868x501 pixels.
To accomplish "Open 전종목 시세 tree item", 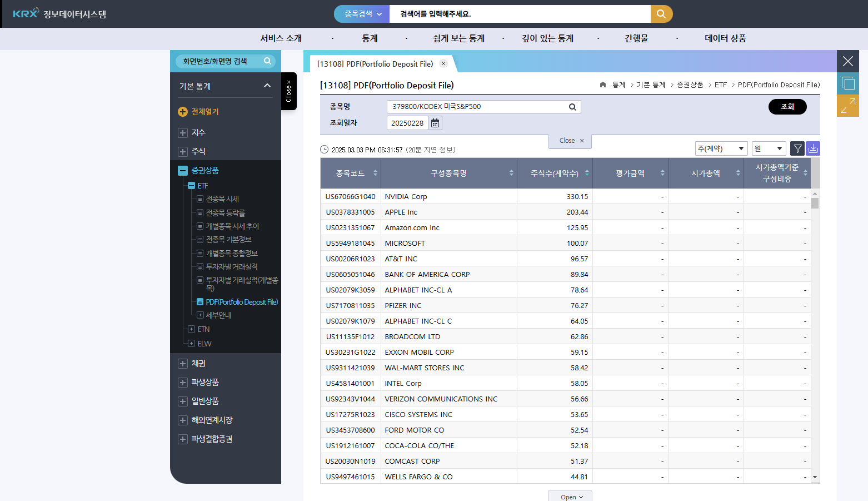I will 222,199.
